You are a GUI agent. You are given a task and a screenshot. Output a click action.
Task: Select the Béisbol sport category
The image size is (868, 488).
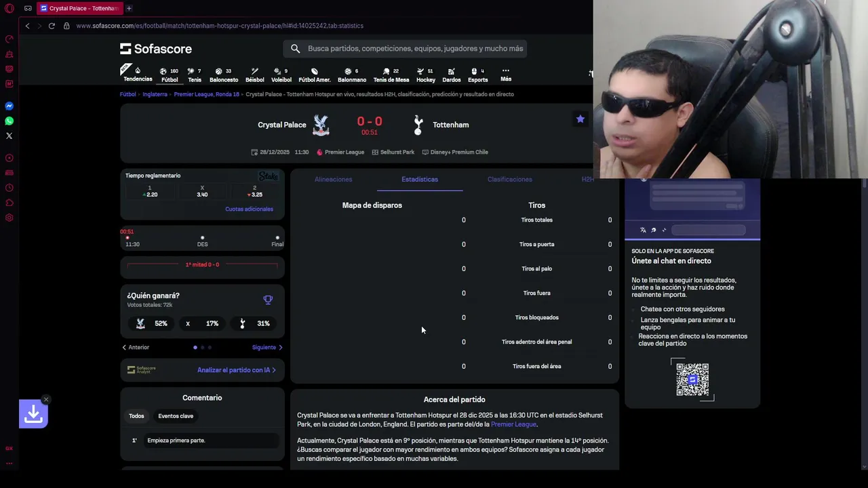click(254, 75)
